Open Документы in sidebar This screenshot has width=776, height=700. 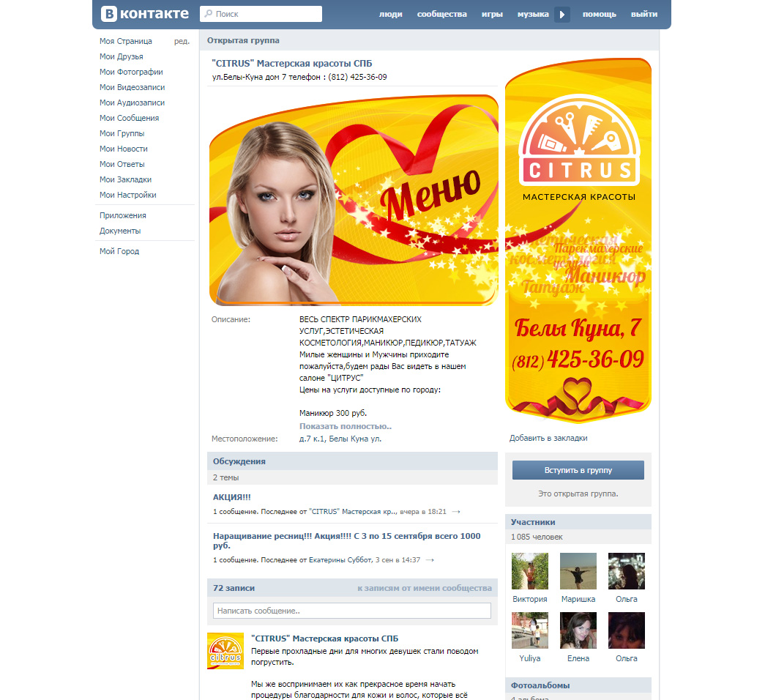[x=120, y=231]
